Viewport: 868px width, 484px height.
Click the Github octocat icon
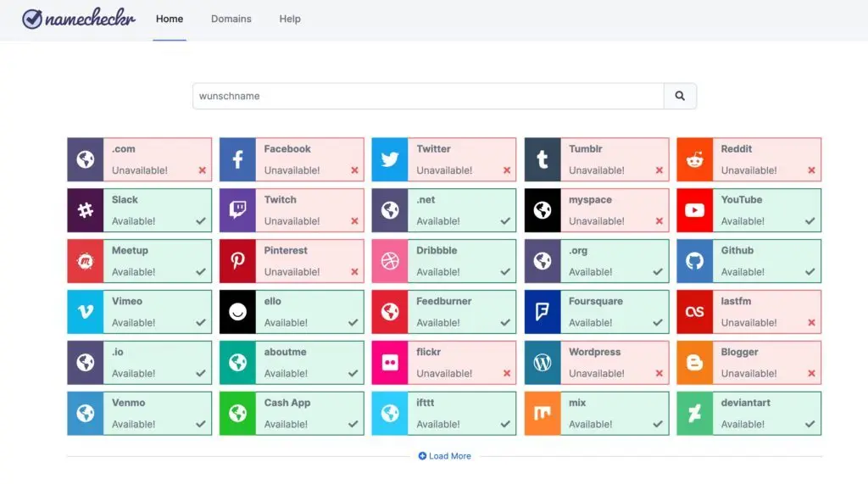point(695,261)
